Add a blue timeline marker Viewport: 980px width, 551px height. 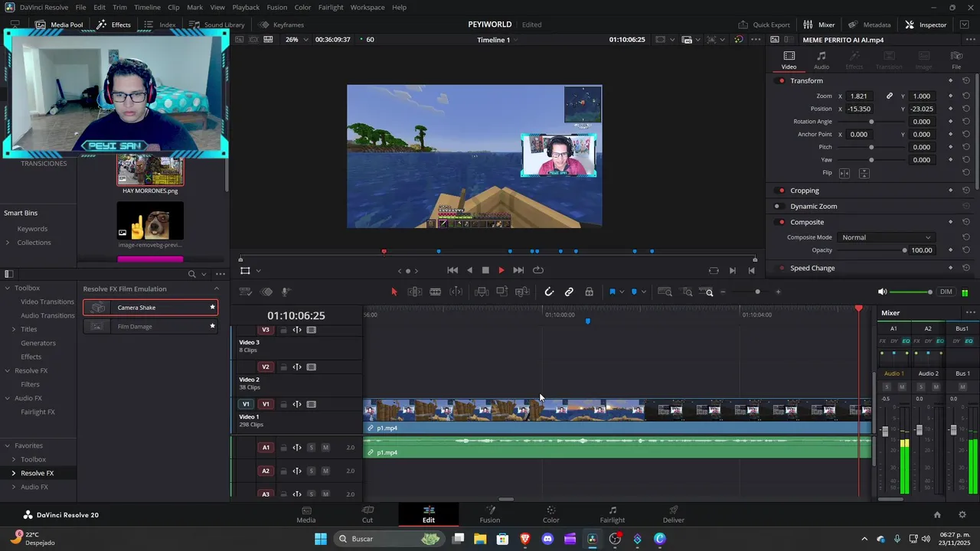634,292
